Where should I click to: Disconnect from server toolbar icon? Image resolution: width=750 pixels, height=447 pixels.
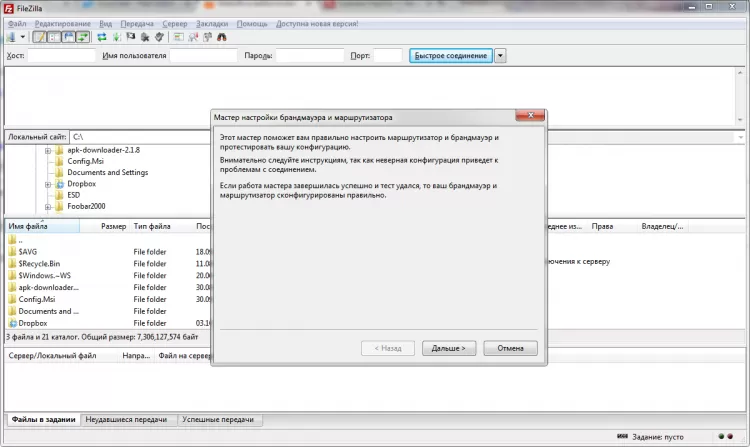tap(145, 37)
